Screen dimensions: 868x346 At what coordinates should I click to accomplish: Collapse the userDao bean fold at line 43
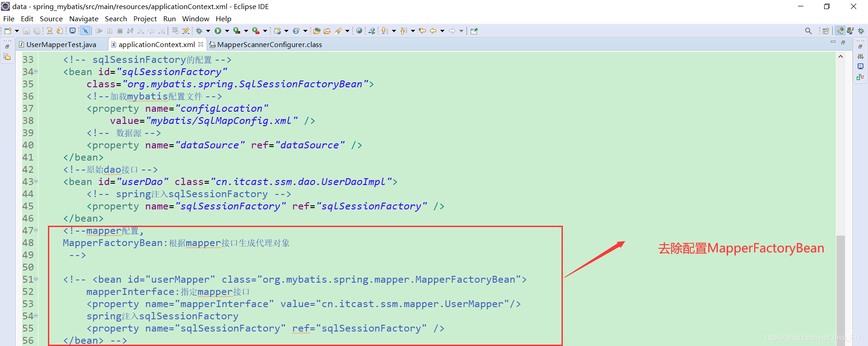pyautogui.click(x=36, y=181)
